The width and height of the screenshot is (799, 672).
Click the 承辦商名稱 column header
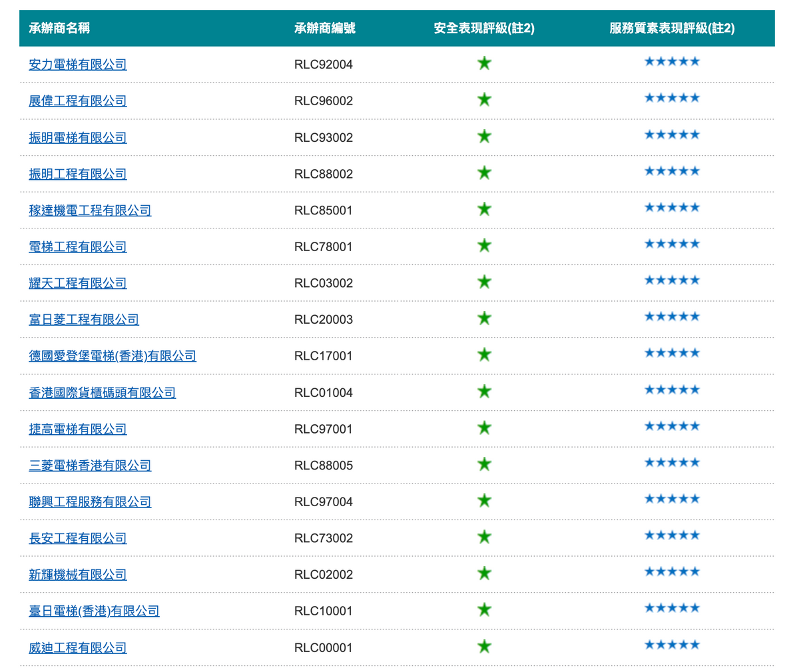(59, 28)
